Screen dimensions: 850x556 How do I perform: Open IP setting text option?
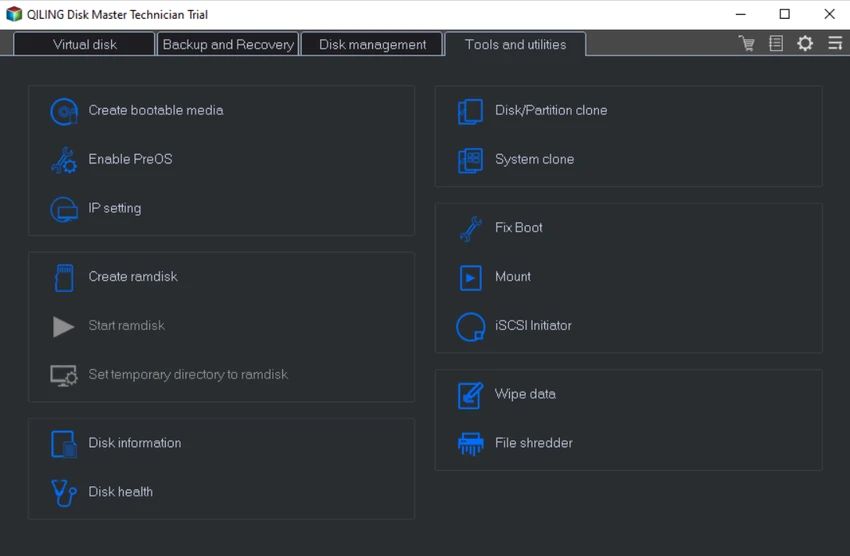(115, 208)
